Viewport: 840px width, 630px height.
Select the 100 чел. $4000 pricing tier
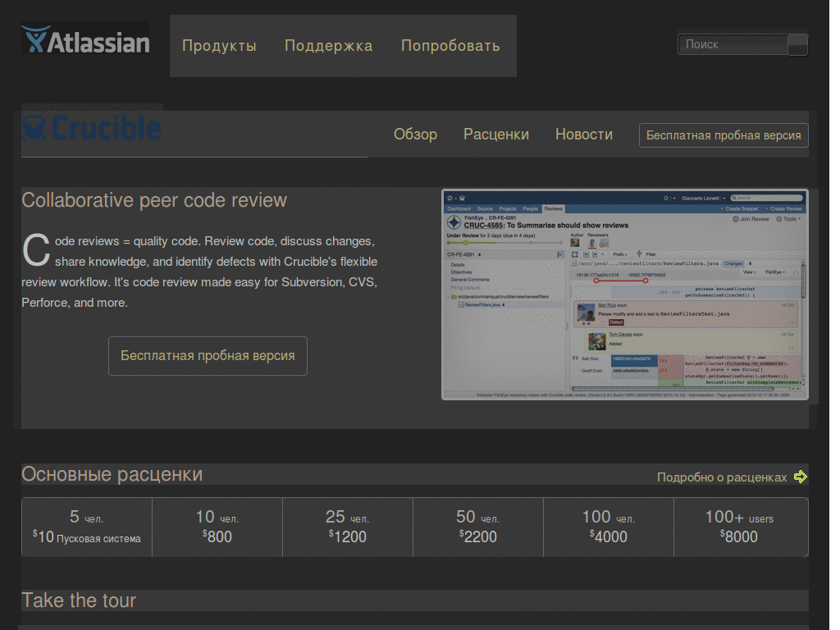click(609, 527)
